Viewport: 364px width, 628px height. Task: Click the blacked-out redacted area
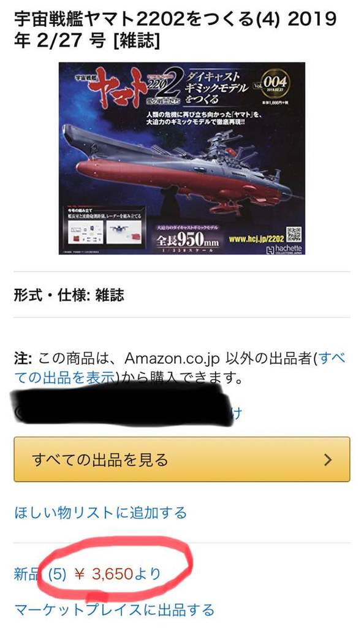122,404
